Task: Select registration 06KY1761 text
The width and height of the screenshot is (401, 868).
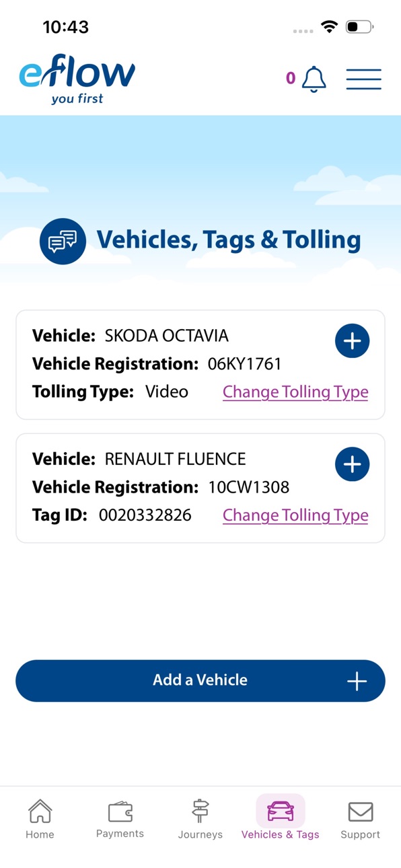Action: (x=245, y=364)
